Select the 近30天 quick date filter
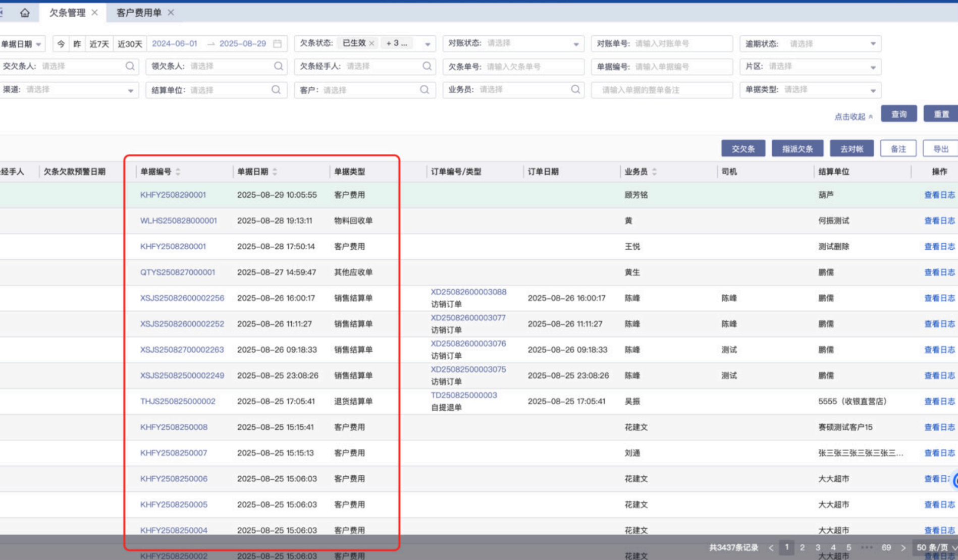The width and height of the screenshot is (958, 560). [130, 44]
